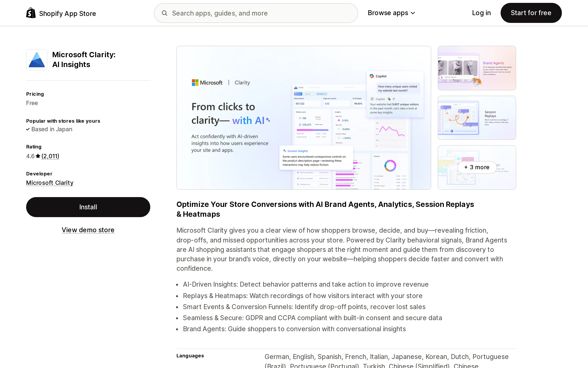
Task: Click the Seamless & Secure bullet text
Action: [312, 318]
